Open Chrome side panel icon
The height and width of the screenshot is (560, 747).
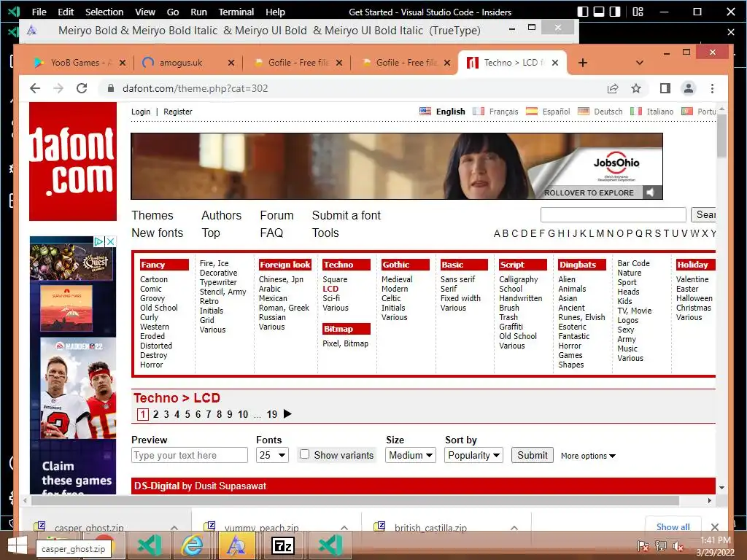[x=665, y=88]
